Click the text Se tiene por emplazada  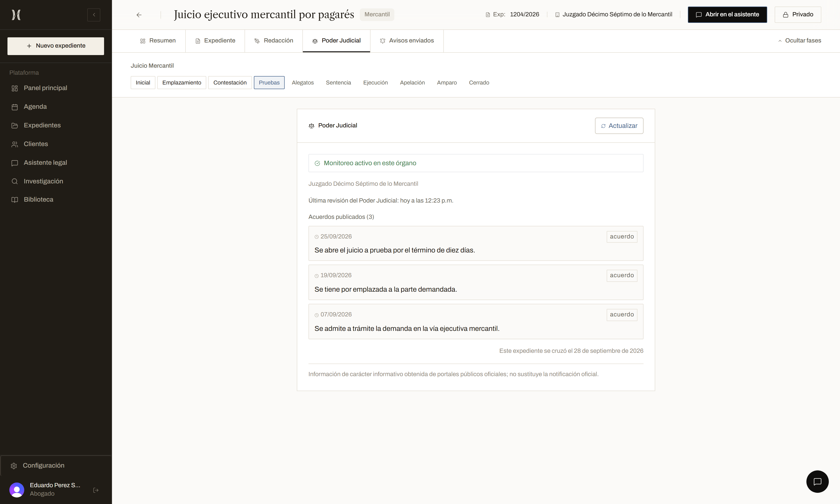[x=386, y=289]
